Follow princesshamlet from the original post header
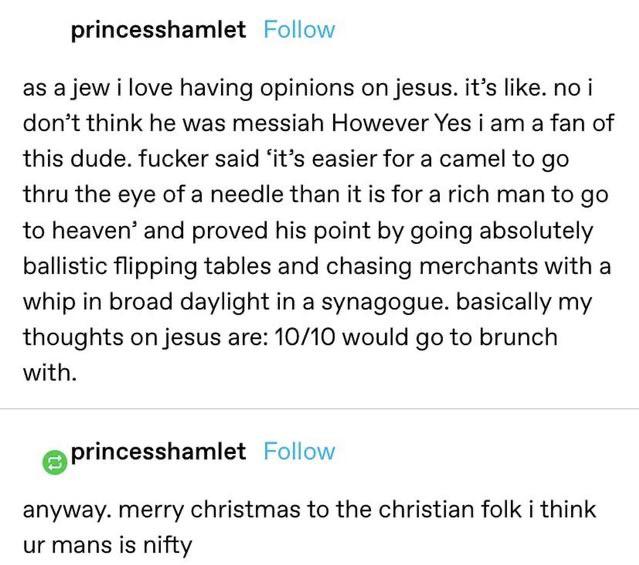The height and width of the screenshot is (565, 639). pos(299,29)
